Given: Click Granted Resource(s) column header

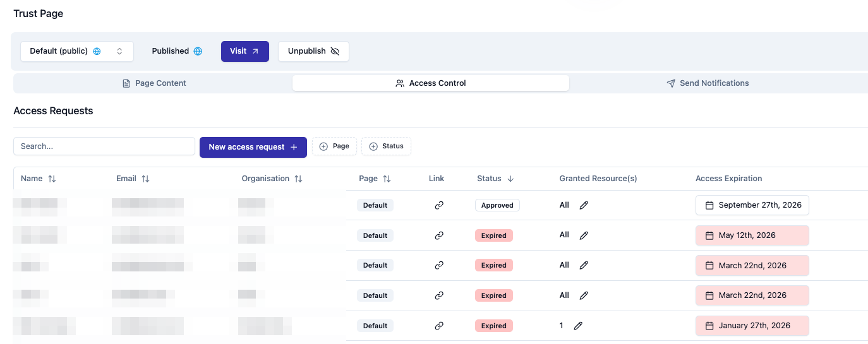Looking at the screenshot, I should [598, 179].
